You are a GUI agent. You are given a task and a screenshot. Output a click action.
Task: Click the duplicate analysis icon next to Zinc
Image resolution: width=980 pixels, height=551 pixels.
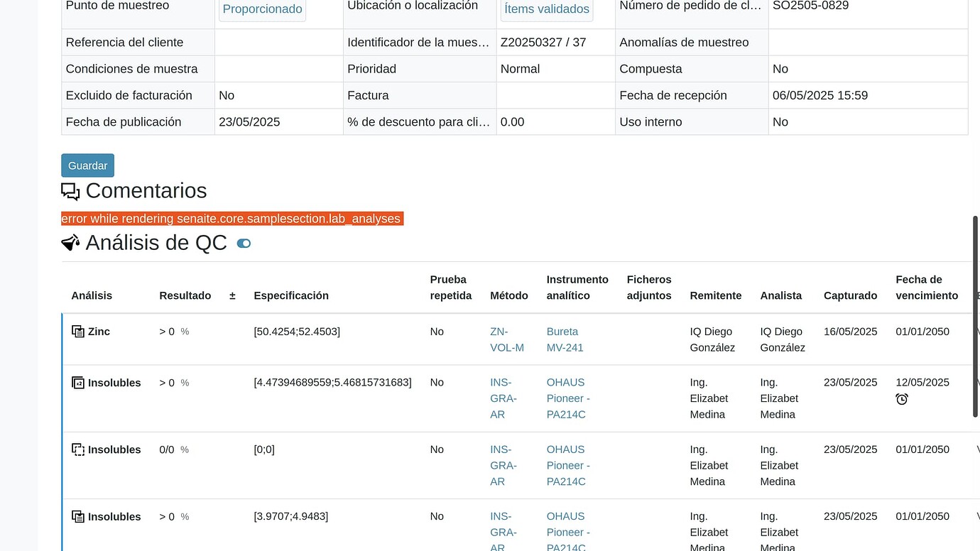pos(77,331)
